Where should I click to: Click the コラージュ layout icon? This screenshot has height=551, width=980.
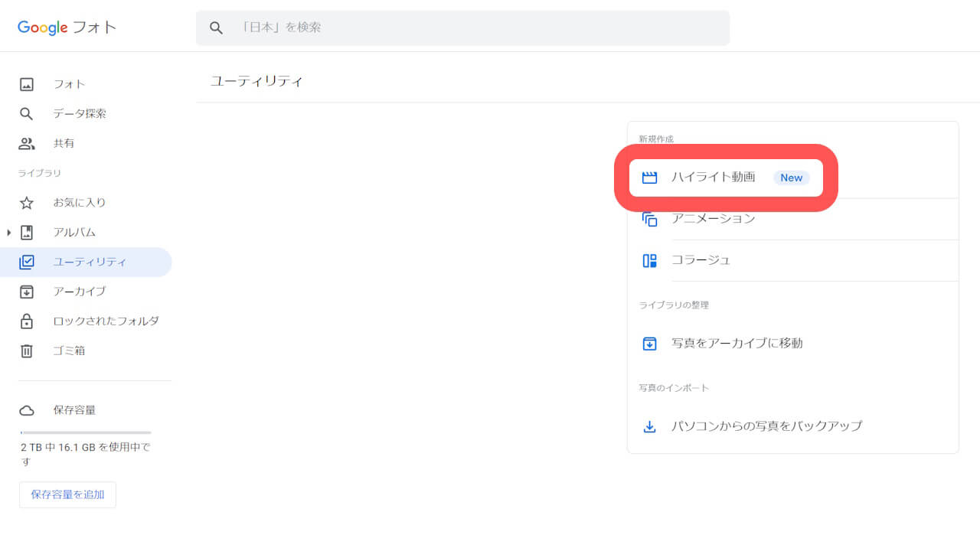point(649,260)
